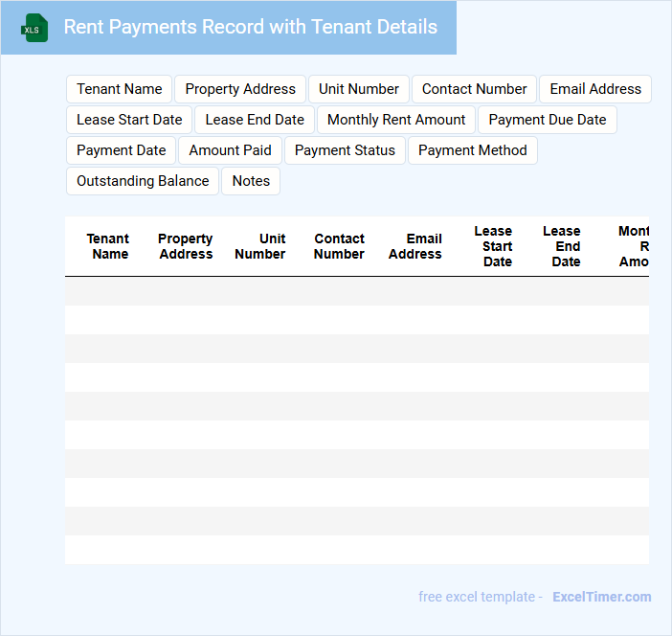Click the Lease End Date tag
Screen dimensions: 672x636
pos(255,120)
